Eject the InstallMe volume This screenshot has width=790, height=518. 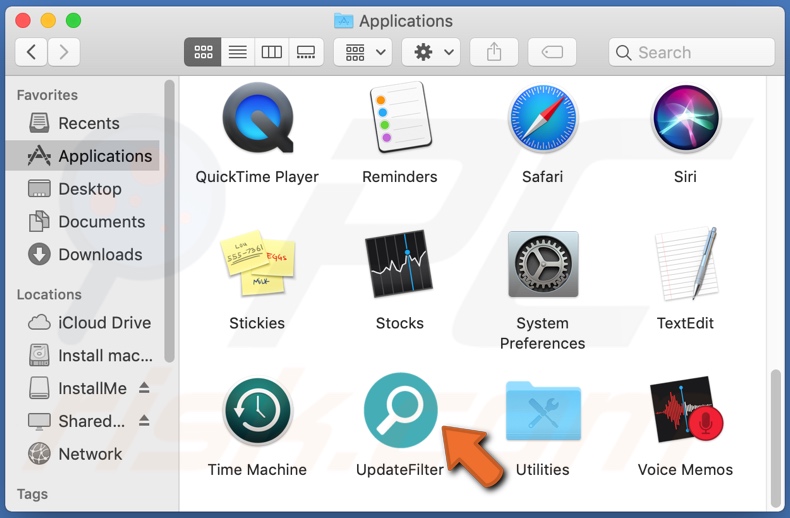coord(144,388)
